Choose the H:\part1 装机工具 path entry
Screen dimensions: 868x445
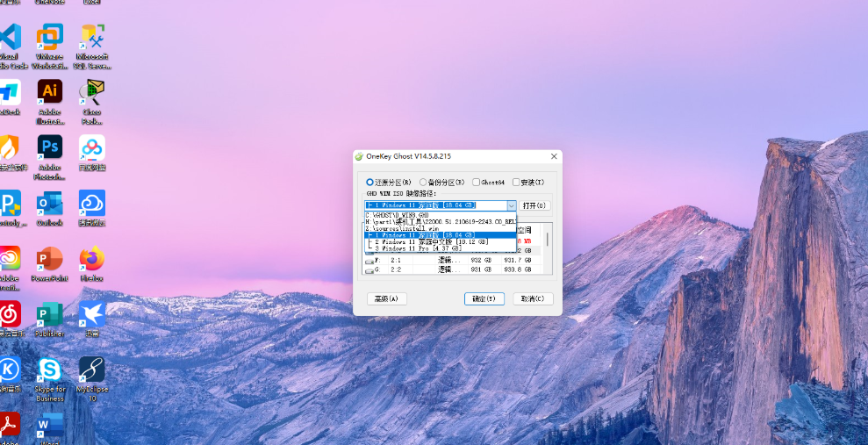441,221
